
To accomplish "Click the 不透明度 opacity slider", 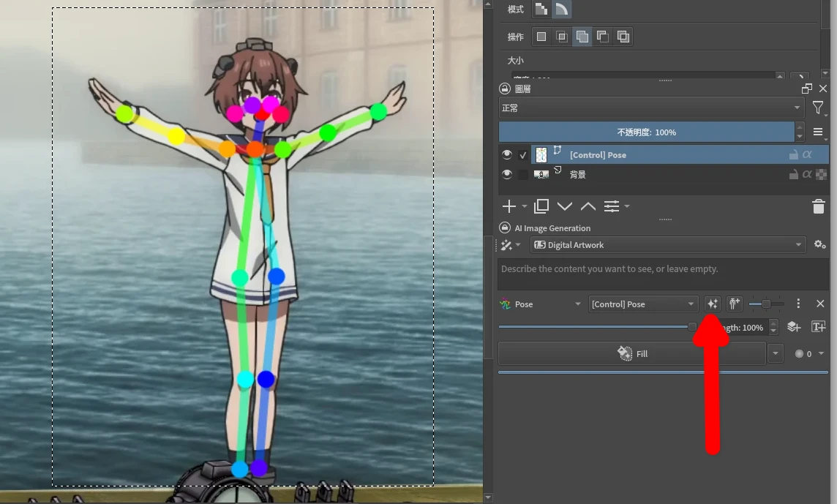I will tap(646, 132).
